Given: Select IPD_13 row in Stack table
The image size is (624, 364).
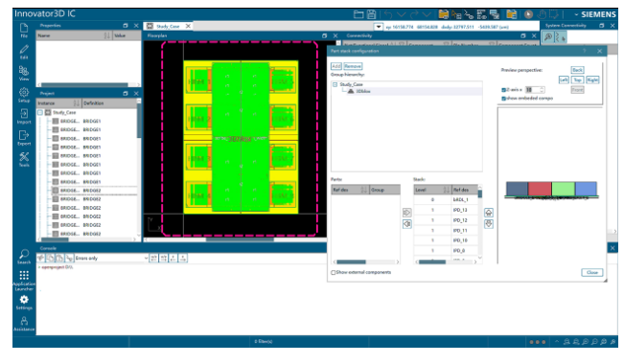Looking at the screenshot, I should [x=446, y=210].
